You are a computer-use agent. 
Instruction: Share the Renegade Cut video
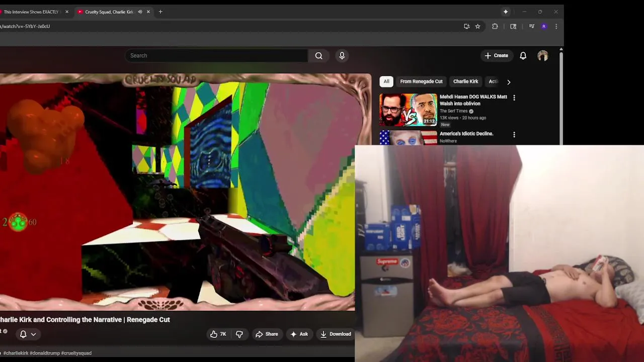pyautogui.click(x=267, y=334)
